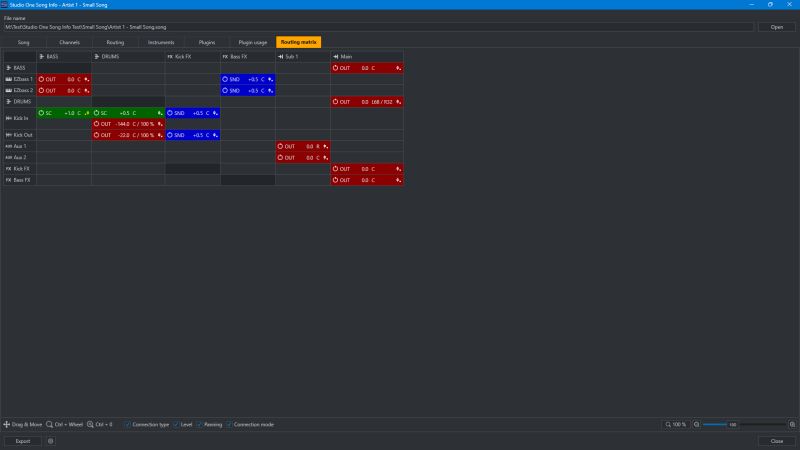Open export settings gear icon

[x=51, y=441]
